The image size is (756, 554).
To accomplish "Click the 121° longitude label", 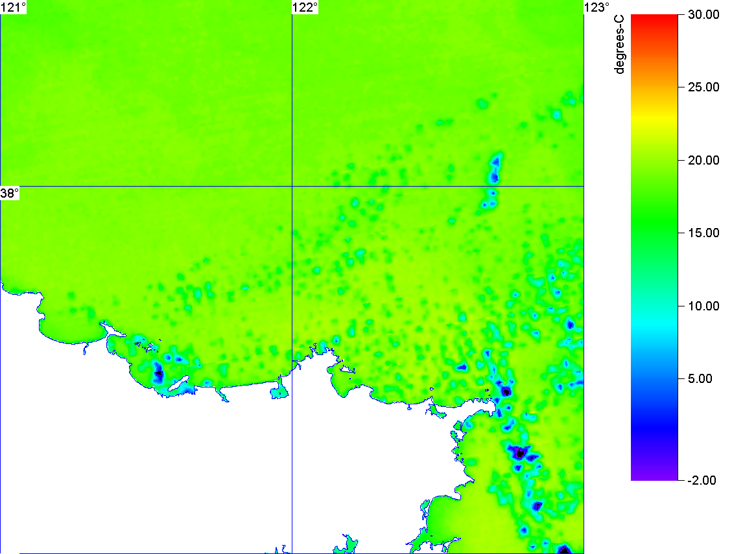I will [14, 7].
